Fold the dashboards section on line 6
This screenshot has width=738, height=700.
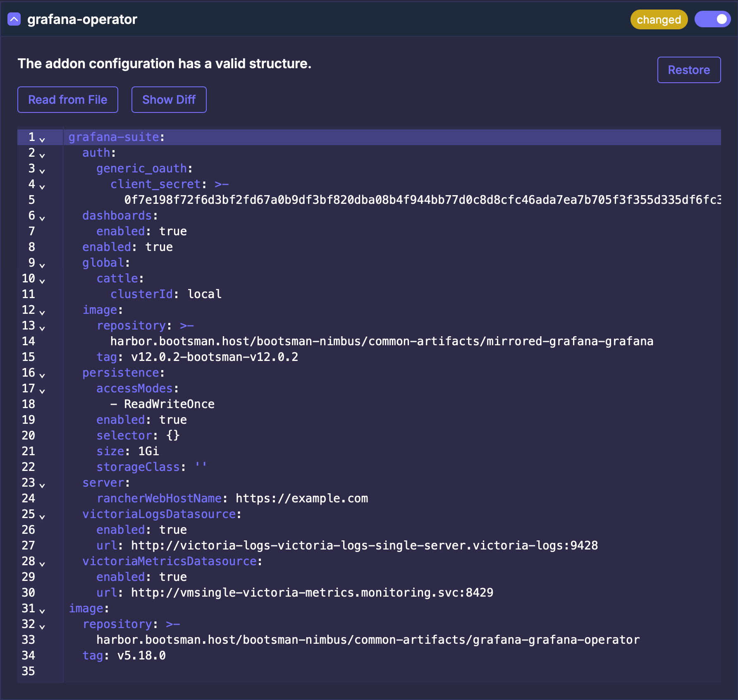click(x=42, y=218)
